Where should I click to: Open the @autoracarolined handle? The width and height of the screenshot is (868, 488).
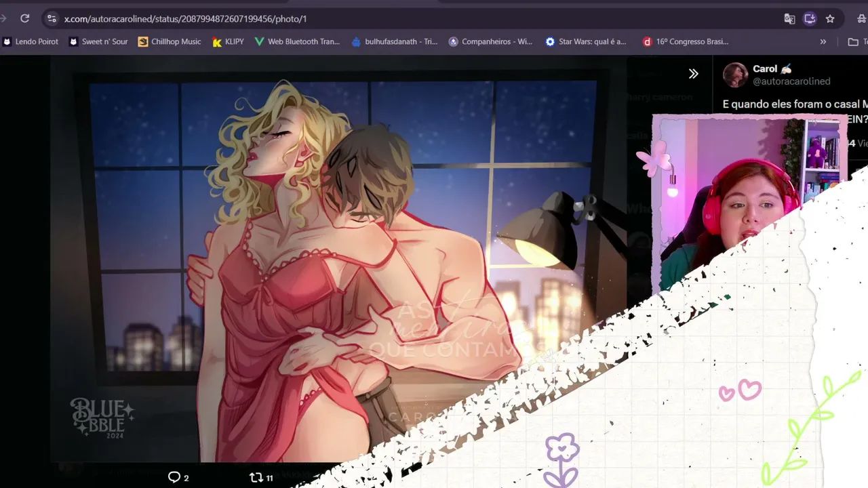(x=791, y=81)
